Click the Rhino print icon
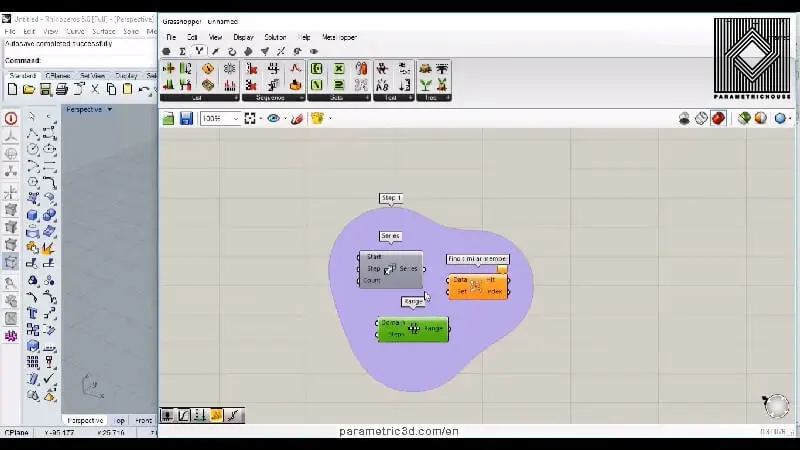800x450 pixels. (x=61, y=89)
